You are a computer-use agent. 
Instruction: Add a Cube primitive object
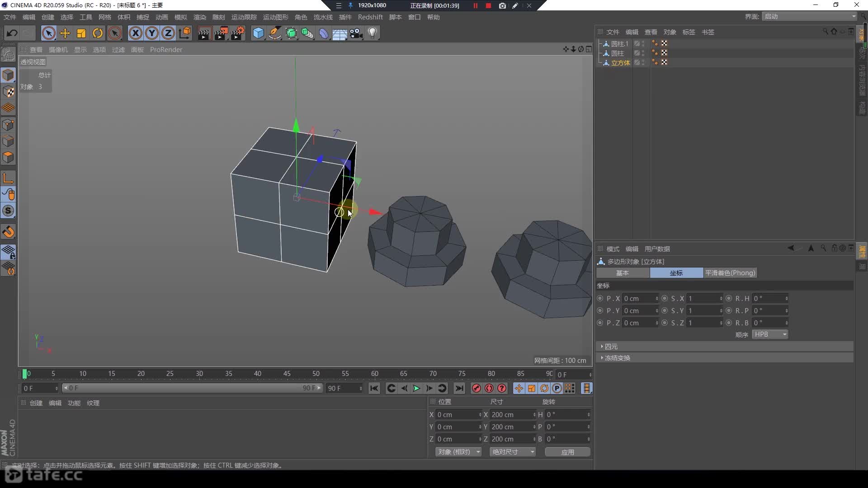click(258, 33)
